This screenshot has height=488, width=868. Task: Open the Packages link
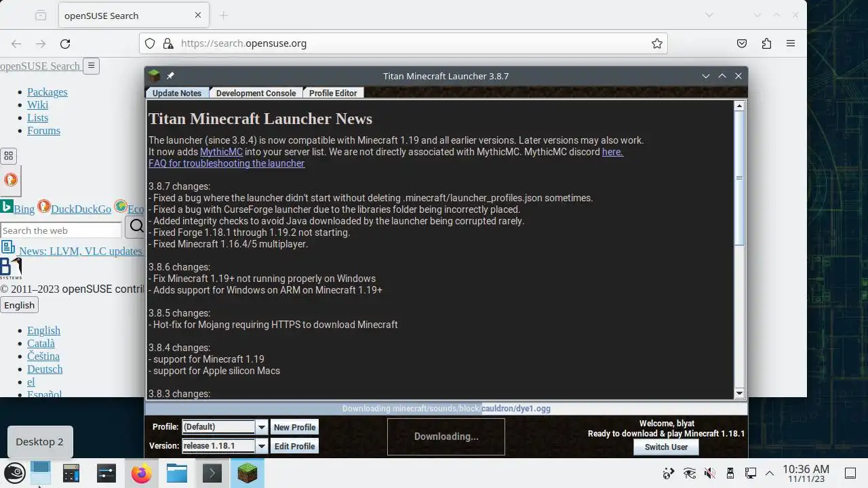(47, 92)
